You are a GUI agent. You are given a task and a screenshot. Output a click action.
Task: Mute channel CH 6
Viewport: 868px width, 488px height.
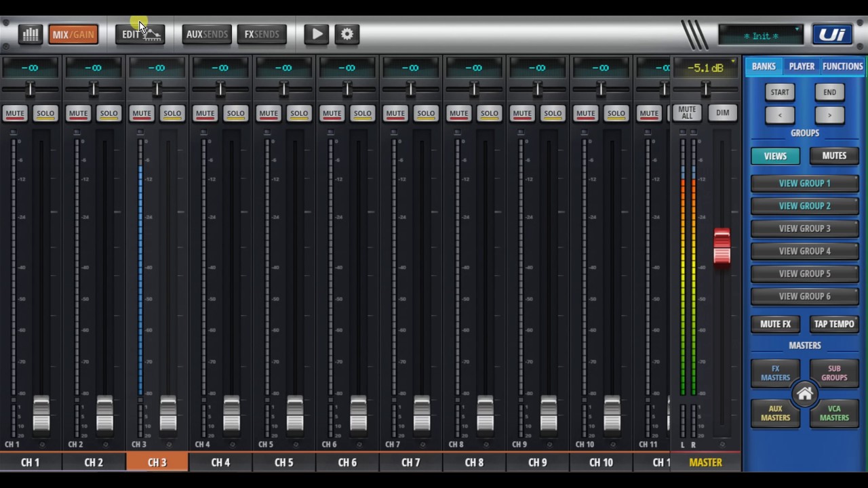tap(332, 113)
